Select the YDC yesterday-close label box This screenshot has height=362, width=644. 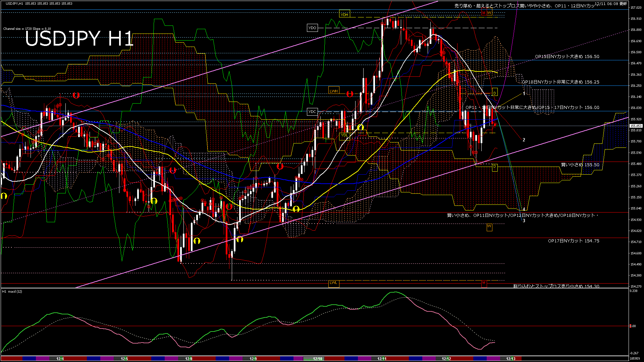(x=312, y=112)
